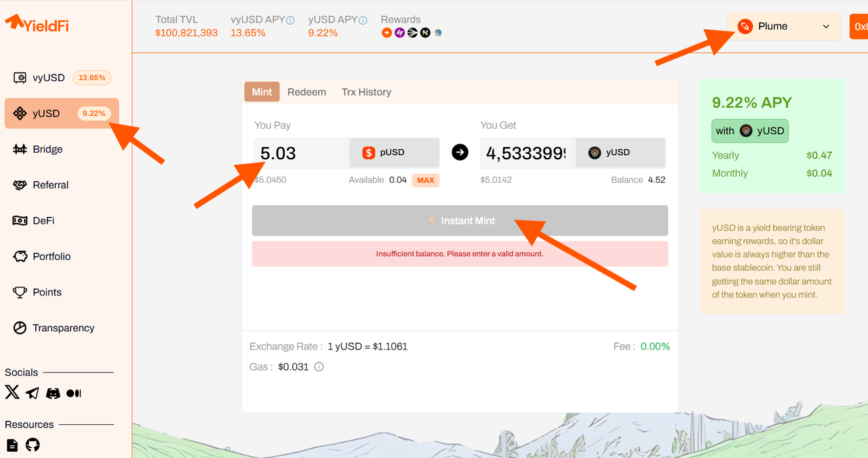The image size is (868, 458).
Task: Click the MAX button
Action: pos(426,180)
